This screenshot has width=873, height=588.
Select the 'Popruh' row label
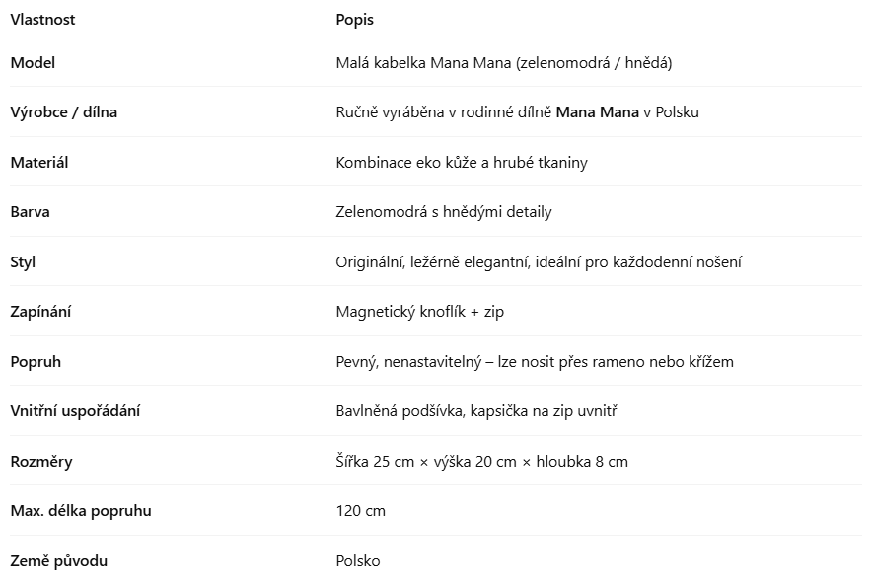(x=36, y=362)
